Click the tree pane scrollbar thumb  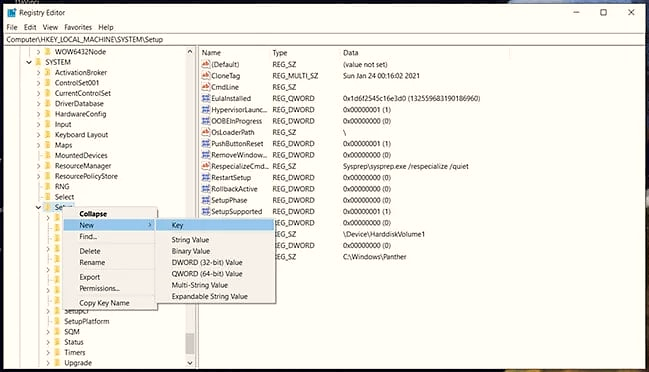click(x=190, y=343)
